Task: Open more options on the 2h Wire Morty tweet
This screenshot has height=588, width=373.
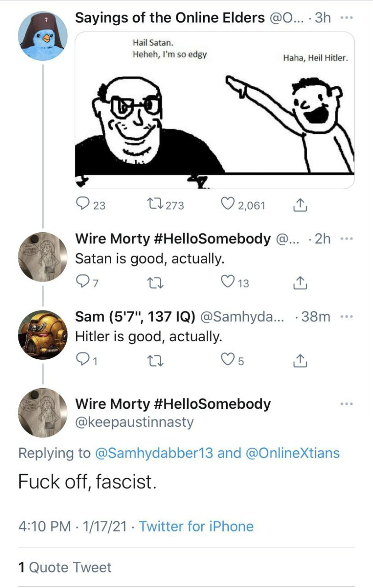Action: pos(347,238)
